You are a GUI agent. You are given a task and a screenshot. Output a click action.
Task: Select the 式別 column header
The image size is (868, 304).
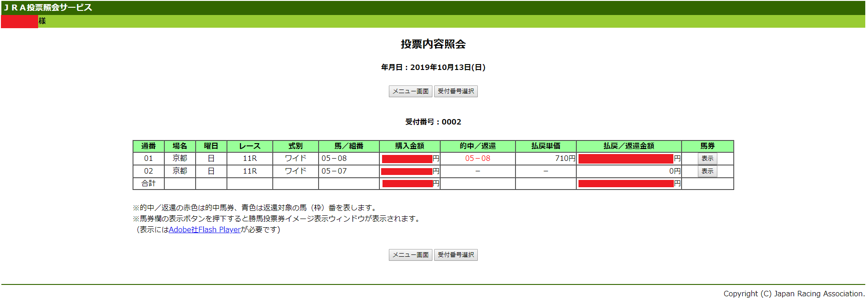295,146
